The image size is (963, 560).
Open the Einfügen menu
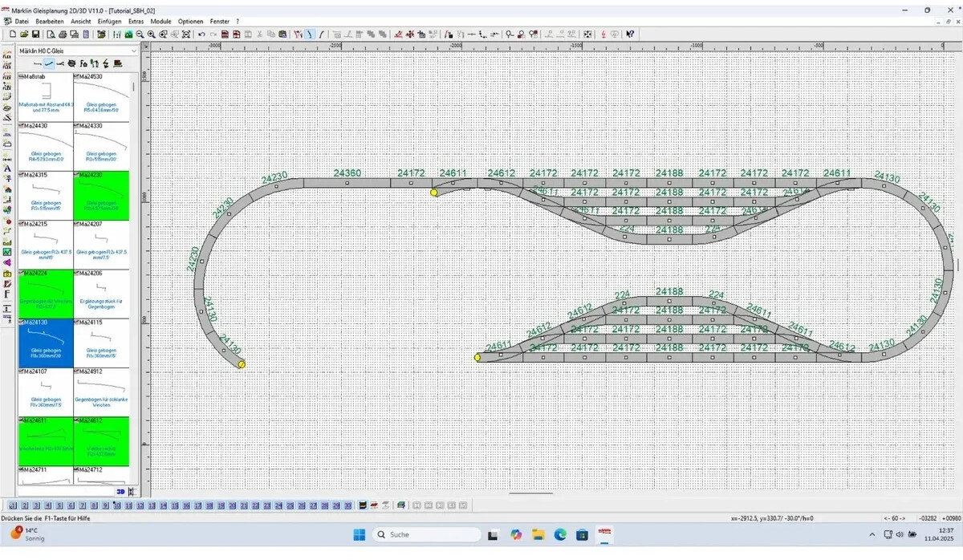109,21
